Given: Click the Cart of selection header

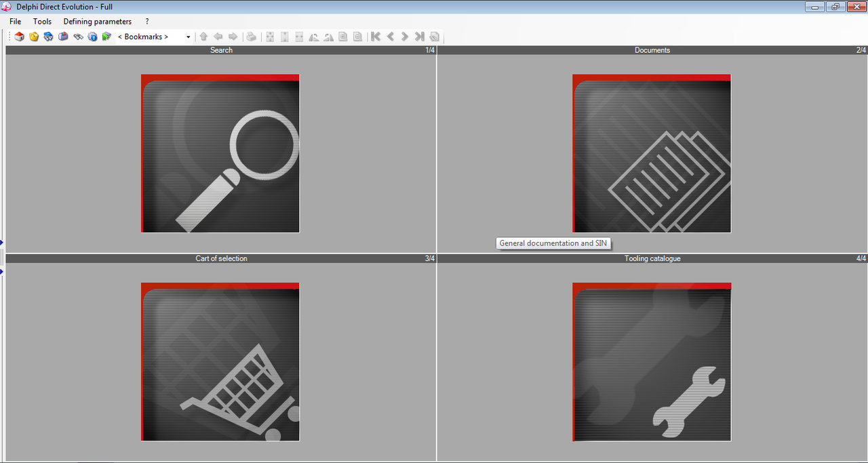Looking at the screenshot, I should 221,259.
